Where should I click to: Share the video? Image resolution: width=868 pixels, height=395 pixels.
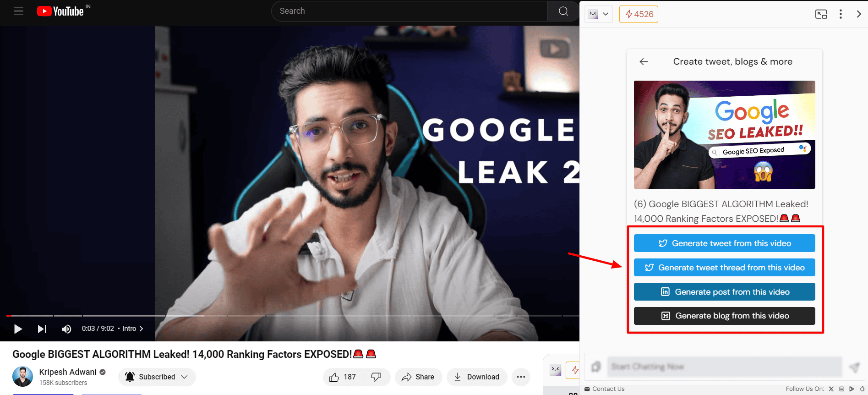click(418, 377)
